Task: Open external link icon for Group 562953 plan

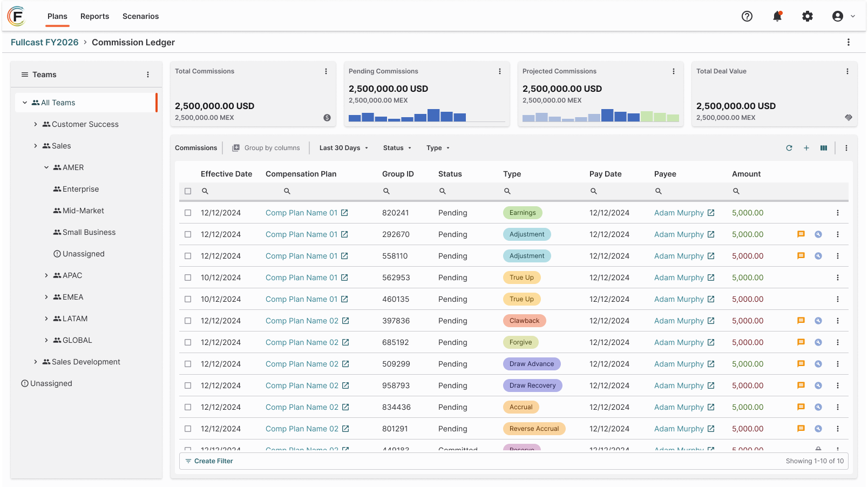Action: pyautogui.click(x=344, y=278)
